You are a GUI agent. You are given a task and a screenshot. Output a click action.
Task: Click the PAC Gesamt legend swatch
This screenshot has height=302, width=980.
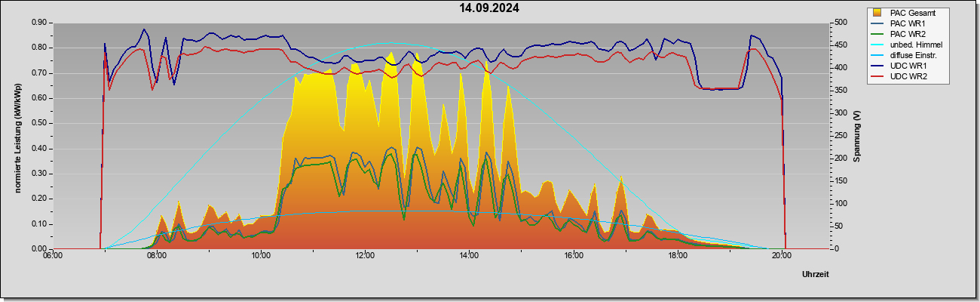click(878, 13)
